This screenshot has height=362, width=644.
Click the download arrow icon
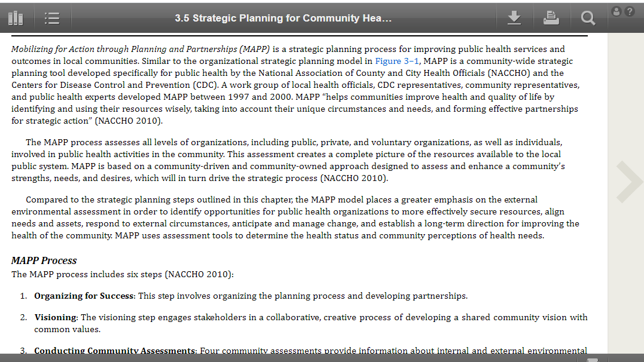point(514,18)
